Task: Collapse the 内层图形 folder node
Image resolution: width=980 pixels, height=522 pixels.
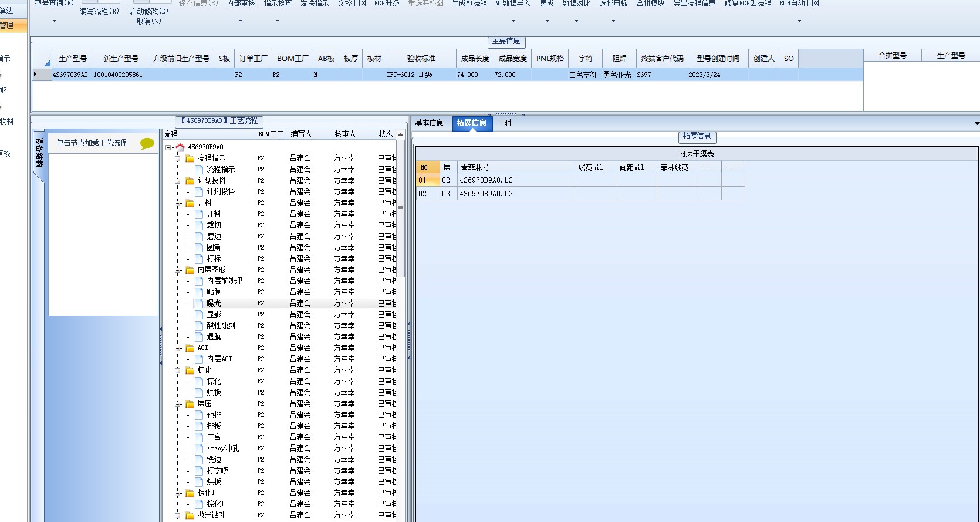Action: pos(178,270)
